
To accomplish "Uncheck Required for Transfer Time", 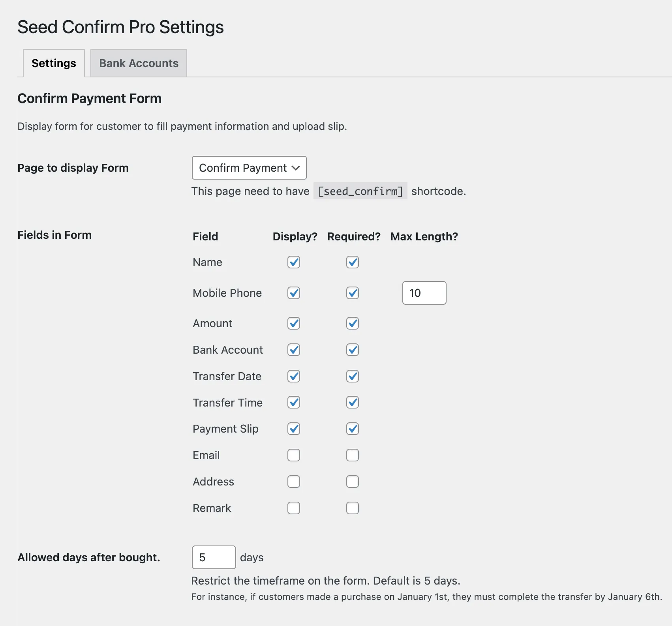I will click(x=353, y=403).
